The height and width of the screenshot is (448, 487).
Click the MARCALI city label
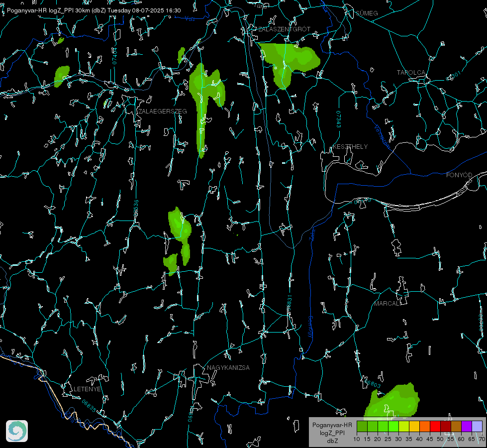click(x=388, y=304)
